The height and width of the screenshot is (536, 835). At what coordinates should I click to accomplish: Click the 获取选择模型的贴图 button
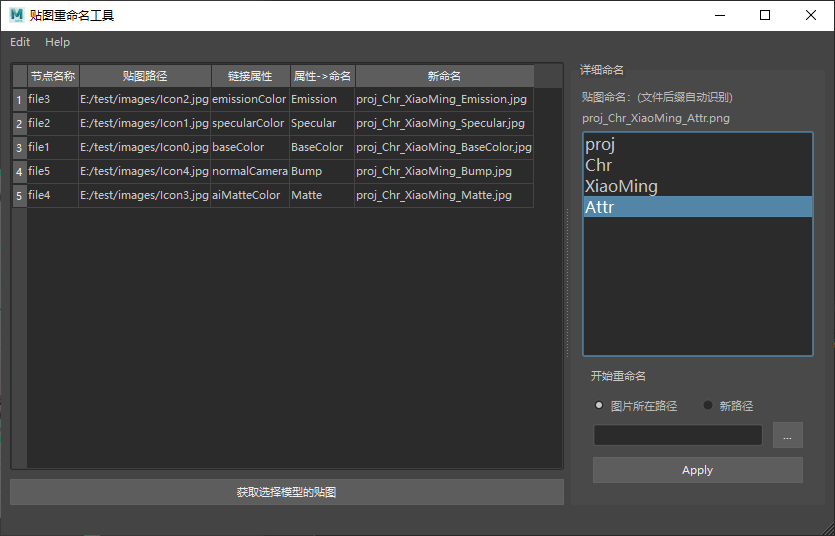tap(286, 492)
